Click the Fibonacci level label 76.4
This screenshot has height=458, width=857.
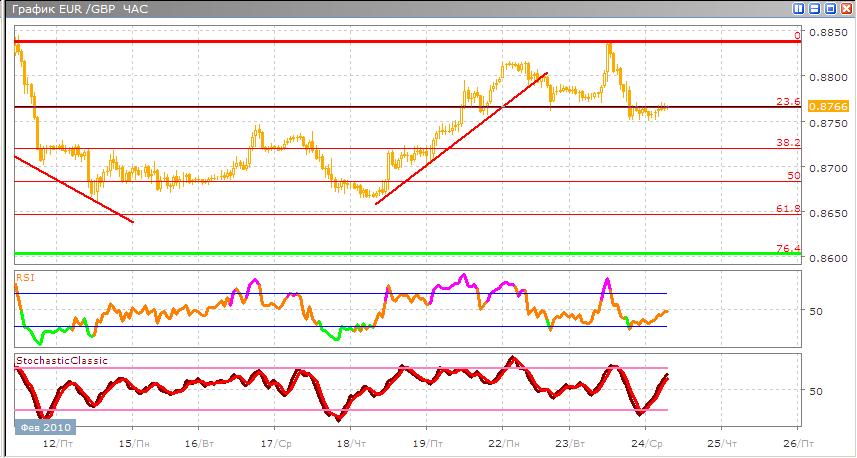[x=788, y=248]
